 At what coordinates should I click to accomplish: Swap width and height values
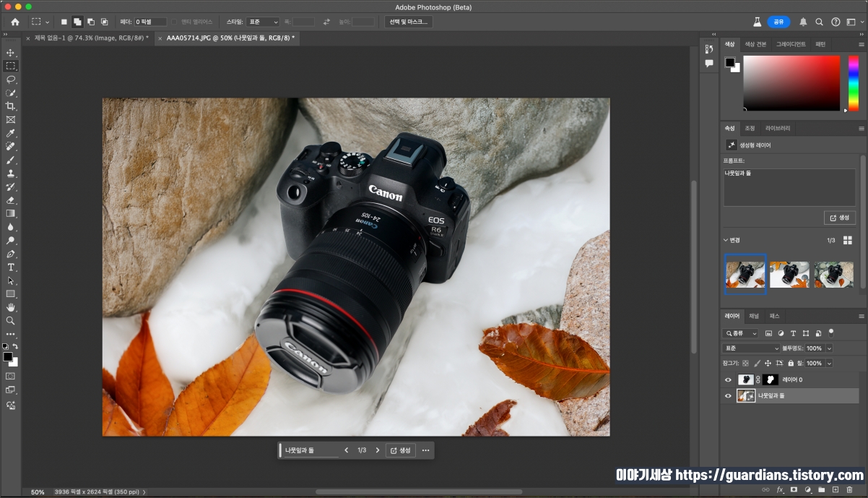326,22
